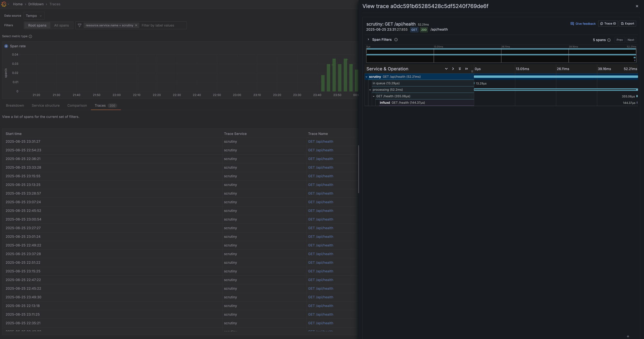Viewport: 644px width, 339px height.
Task: Copy trace ID with Trace ID button
Action: click(x=608, y=24)
